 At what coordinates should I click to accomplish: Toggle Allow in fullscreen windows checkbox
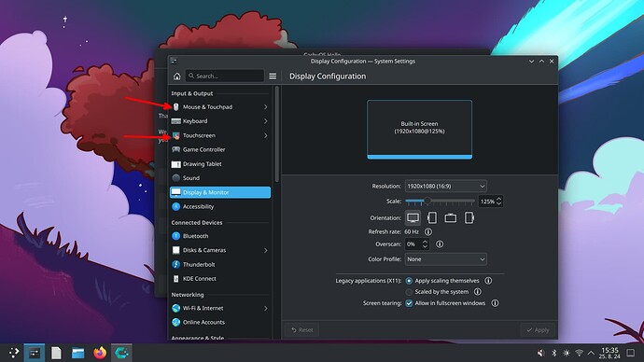[x=409, y=303]
